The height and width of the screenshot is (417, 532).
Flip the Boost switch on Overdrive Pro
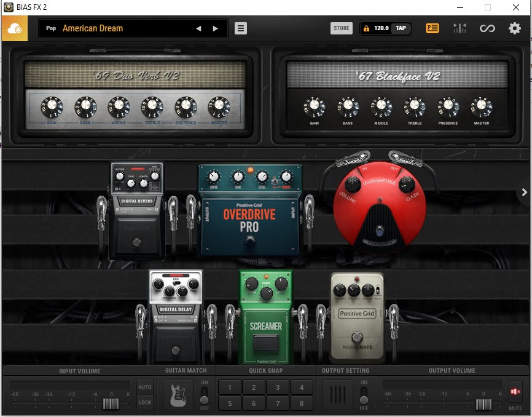coord(275,181)
